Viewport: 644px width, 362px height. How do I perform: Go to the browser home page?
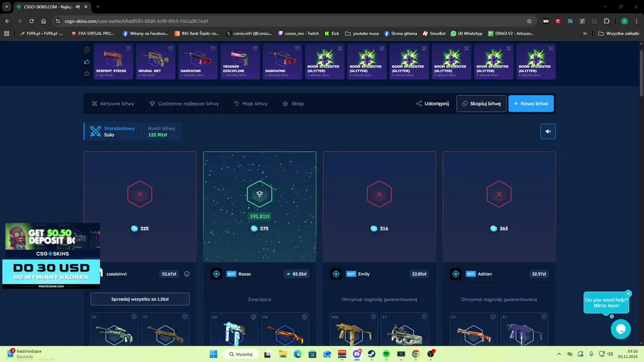tap(44, 21)
